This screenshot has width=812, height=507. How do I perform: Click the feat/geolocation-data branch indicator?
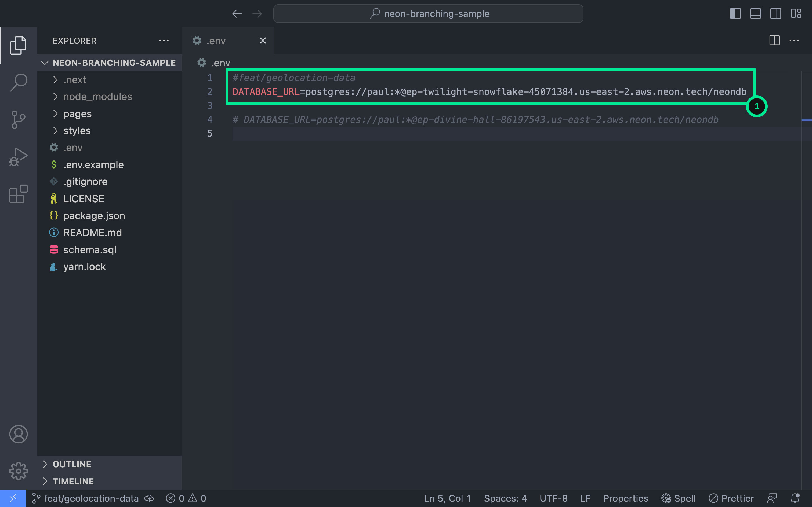click(x=86, y=498)
